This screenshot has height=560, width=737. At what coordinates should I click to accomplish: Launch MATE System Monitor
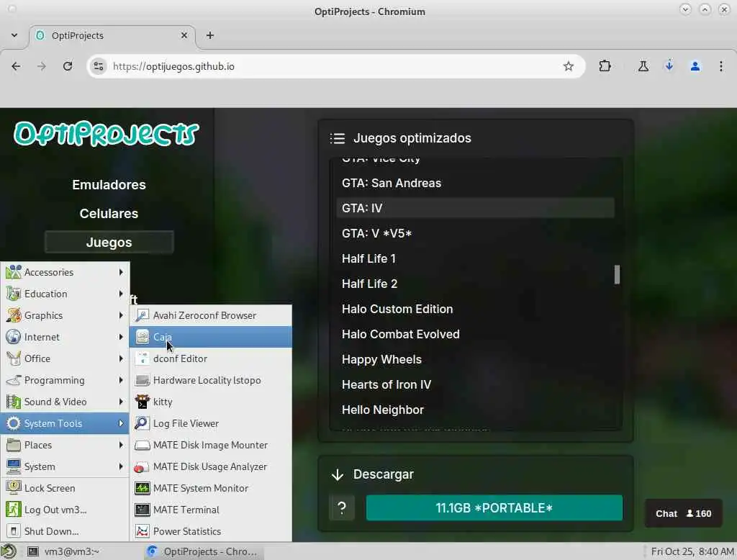pyautogui.click(x=211, y=489)
